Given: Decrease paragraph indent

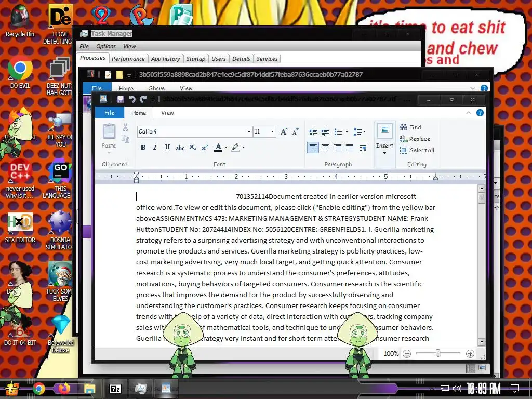Looking at the screenshot, I should (313, 131).
